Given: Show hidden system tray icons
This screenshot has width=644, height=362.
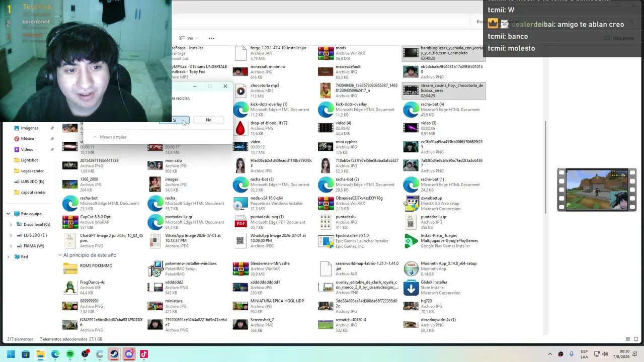Looking at the screenshot, I should pos(550,354).
